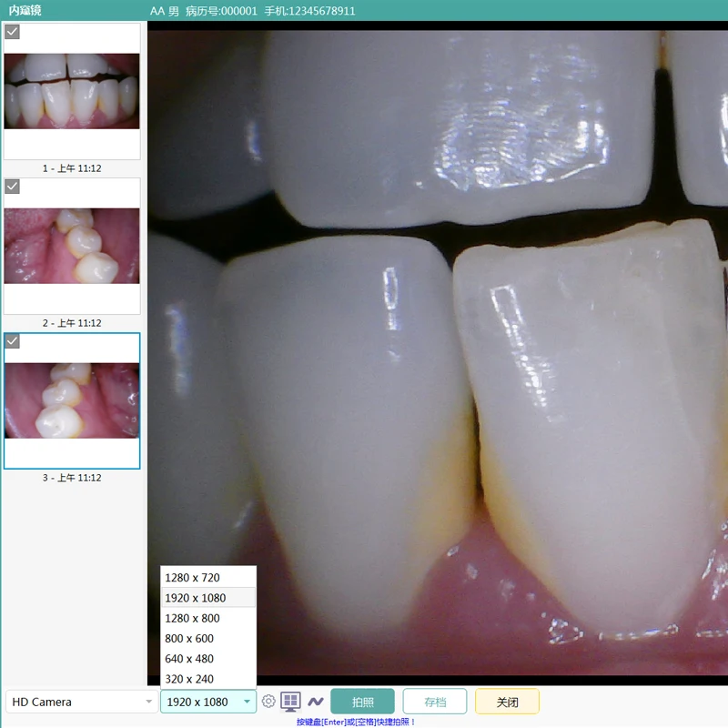Image resolution: width=728 pixels, height=728 pixels.
Task: Click the label '3 - 上午 11:12'
Action: 72,477
